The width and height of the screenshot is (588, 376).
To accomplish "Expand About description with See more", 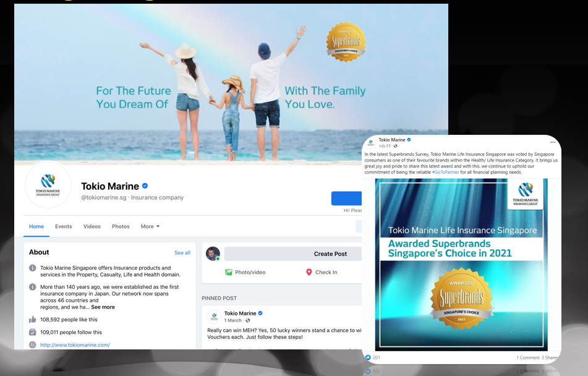I will (103, 307).
